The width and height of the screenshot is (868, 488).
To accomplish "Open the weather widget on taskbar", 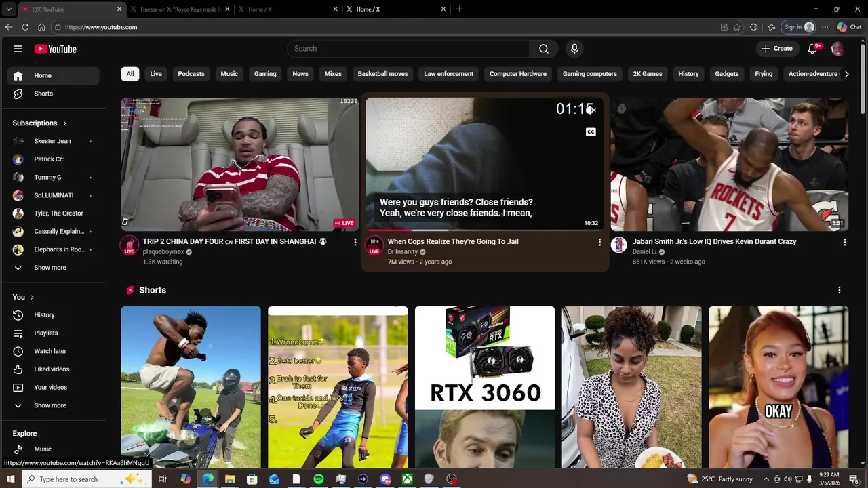I will pyautogui.click(x=719, y=479).
